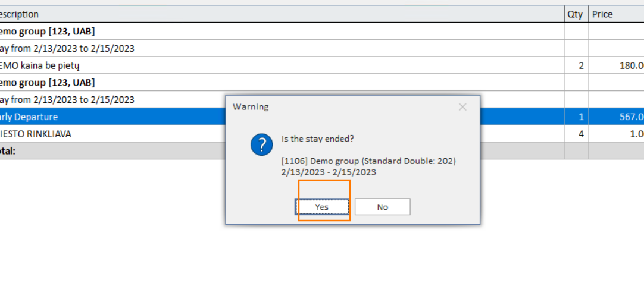Screen dimensions: 644x305
Task: Close the Warning dialog with X
Action: pos(462,107)
